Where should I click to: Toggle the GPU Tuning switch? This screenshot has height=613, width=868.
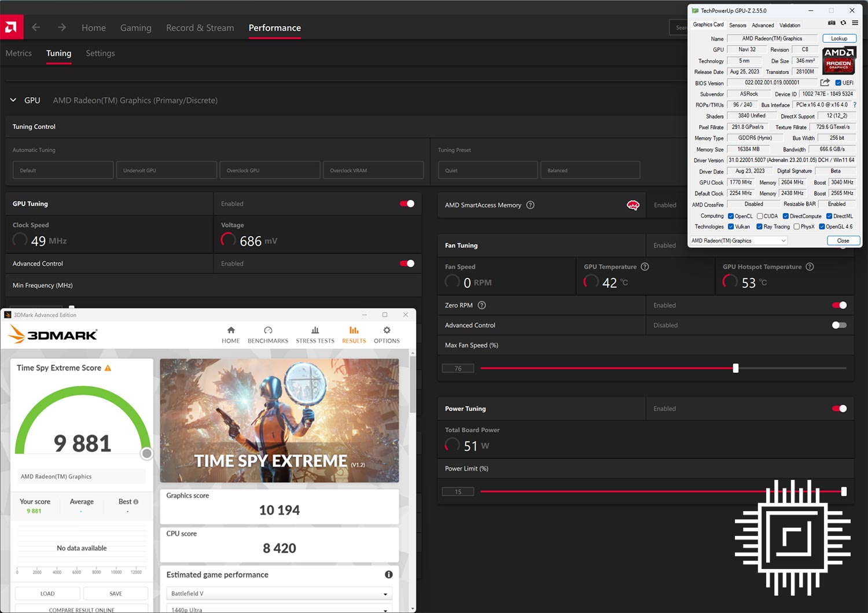(407, 204)
